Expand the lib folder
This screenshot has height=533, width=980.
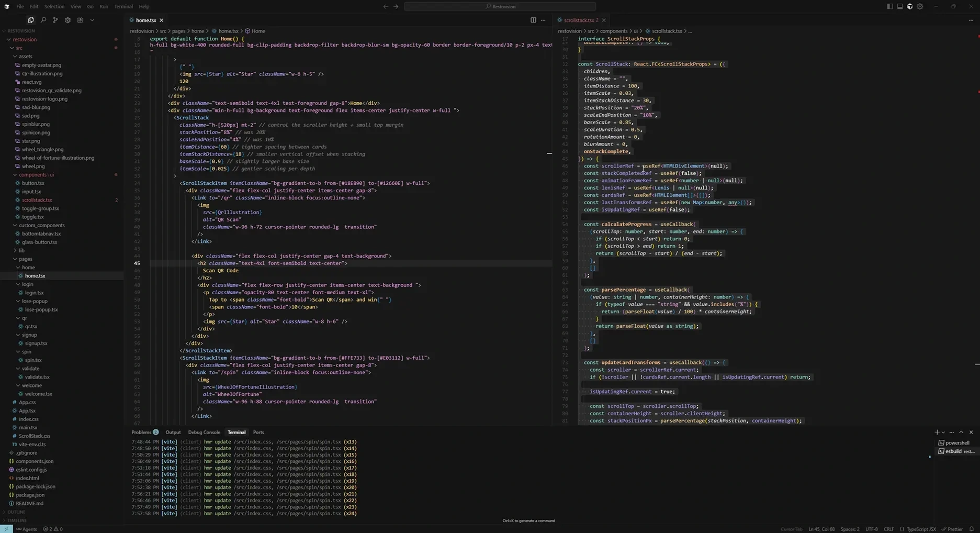(x=21, y=251)
